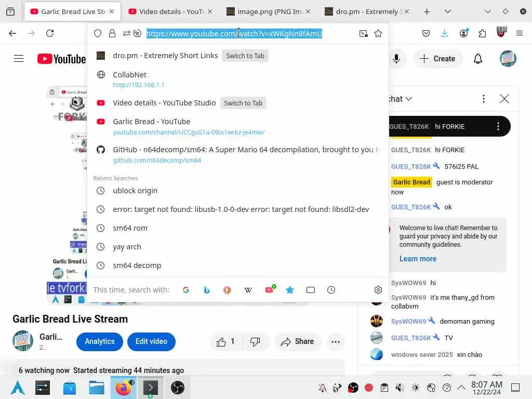The image size is (532, 399).
Task: Open Firefox View in the tab bar
Action: (10, 11)
